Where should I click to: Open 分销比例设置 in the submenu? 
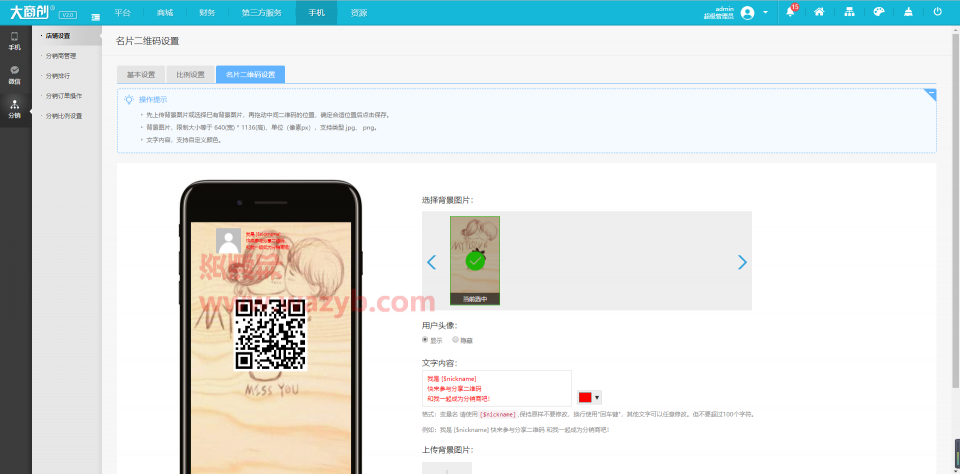click(64, 116)
